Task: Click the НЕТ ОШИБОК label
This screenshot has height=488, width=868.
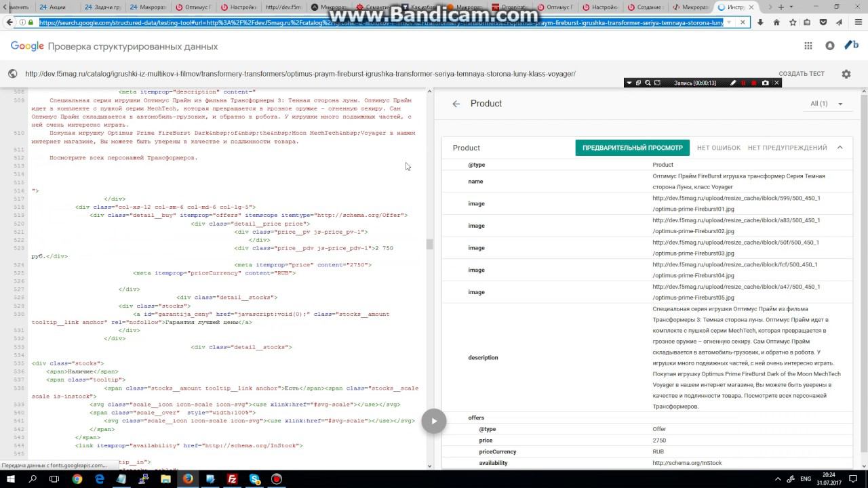Action: (x=719, y=148)
